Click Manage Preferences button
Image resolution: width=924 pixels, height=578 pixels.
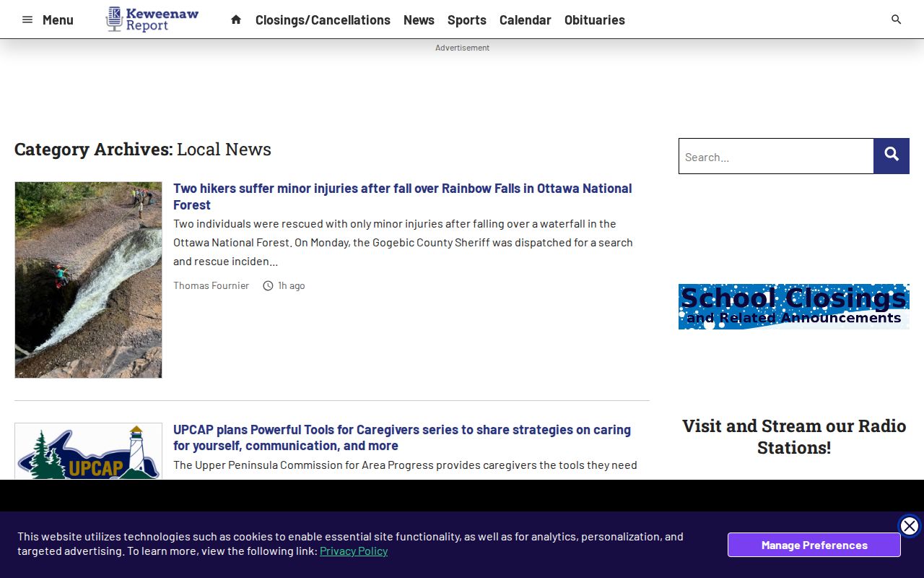[814, 545]
